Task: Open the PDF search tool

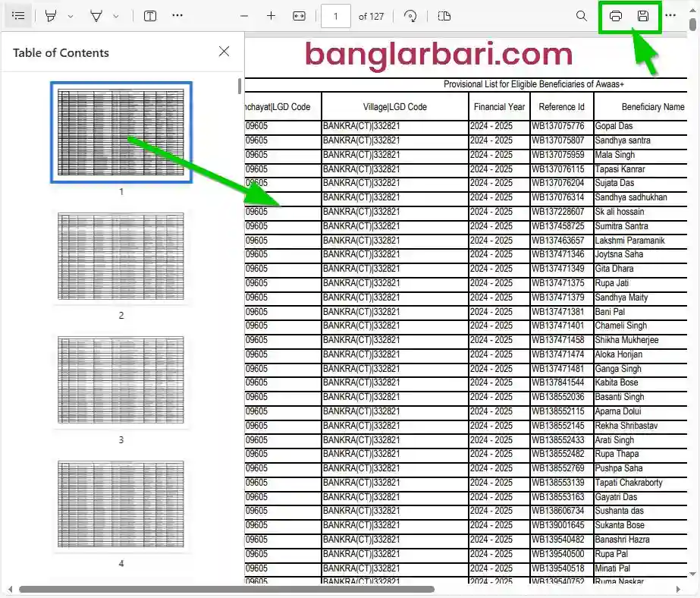Action: [581, 15]
